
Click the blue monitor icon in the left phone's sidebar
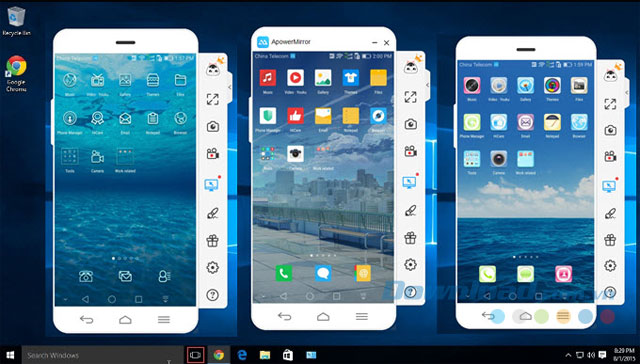point(211,184)
